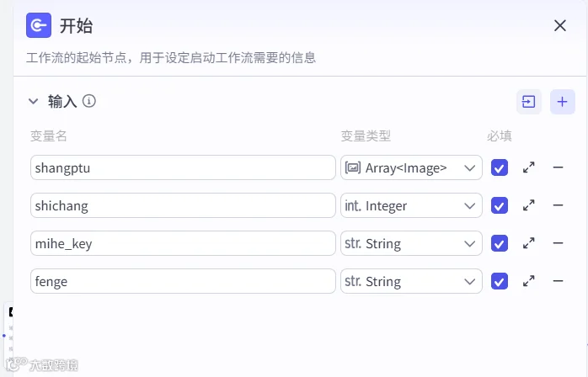Image resolution: width=588 pixels, height=377 pixels.
Task: Click the fenge variable name field
Action: pyautogui.click(x=183, y=281)
